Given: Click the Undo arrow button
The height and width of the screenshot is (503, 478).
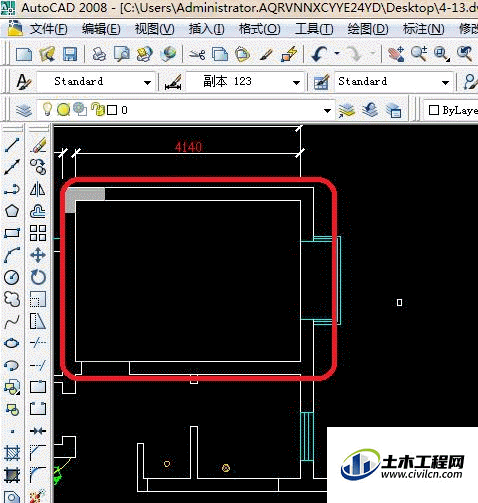Looking at the screenshot, I should (x=320, y=54).
